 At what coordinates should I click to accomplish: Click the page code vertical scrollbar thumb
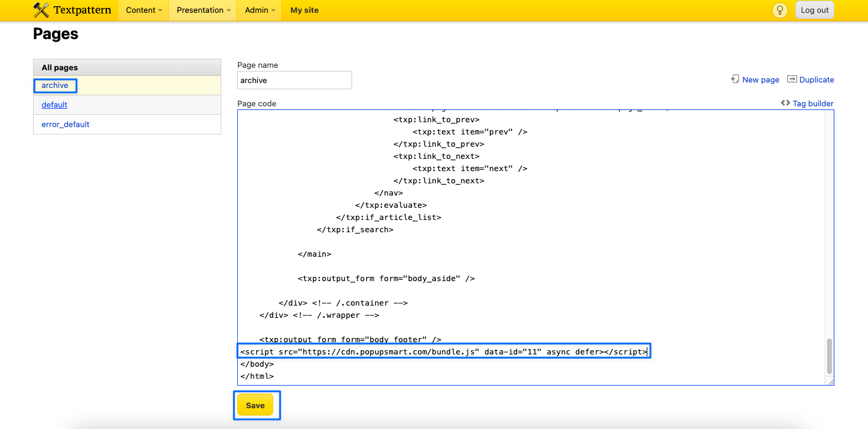click(x=829, y=356)
